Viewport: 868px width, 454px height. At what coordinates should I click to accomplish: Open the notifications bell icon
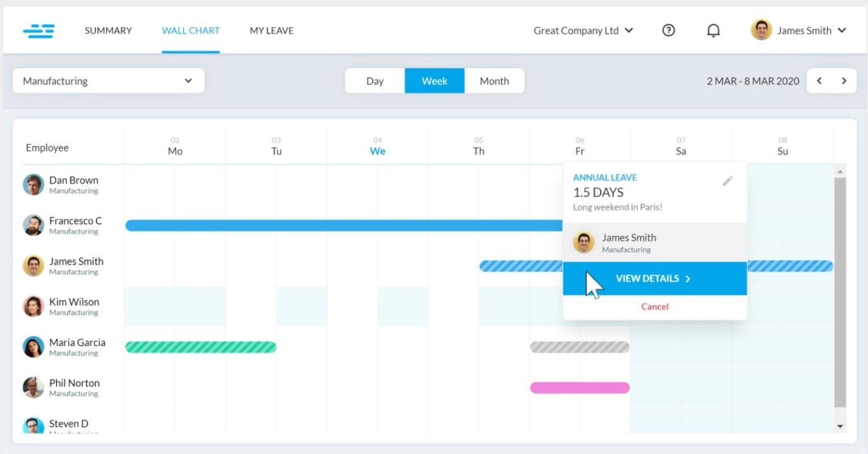point(713,30)
